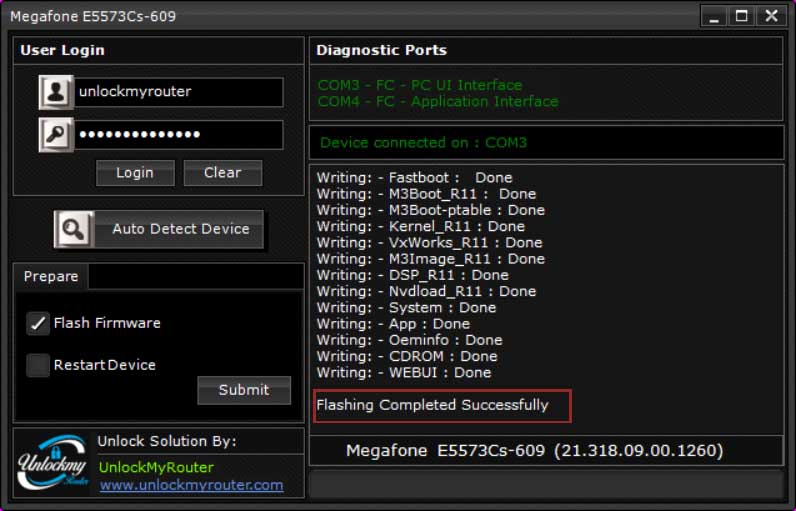Click the Writing: - M3Boot-ptable : Done line
This screenshot has height=511, width=796.
[x=430, y=210]
